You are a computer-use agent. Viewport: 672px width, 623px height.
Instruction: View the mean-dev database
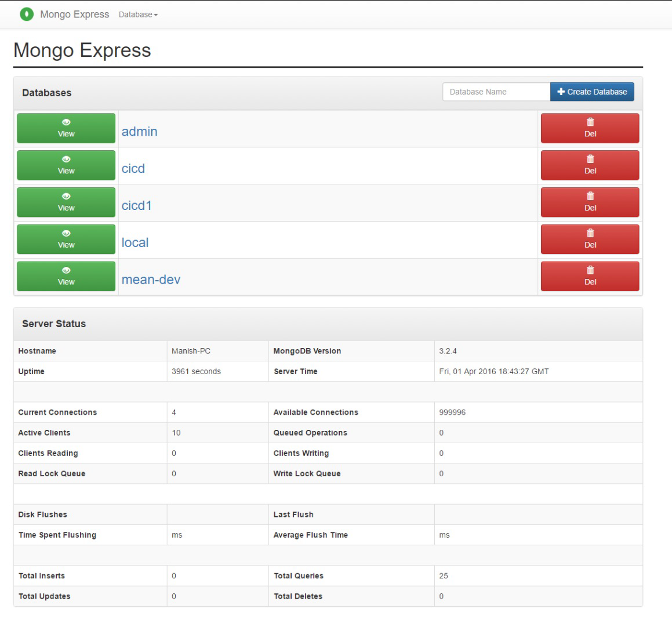pyautogui.click(x=66, y=277)
